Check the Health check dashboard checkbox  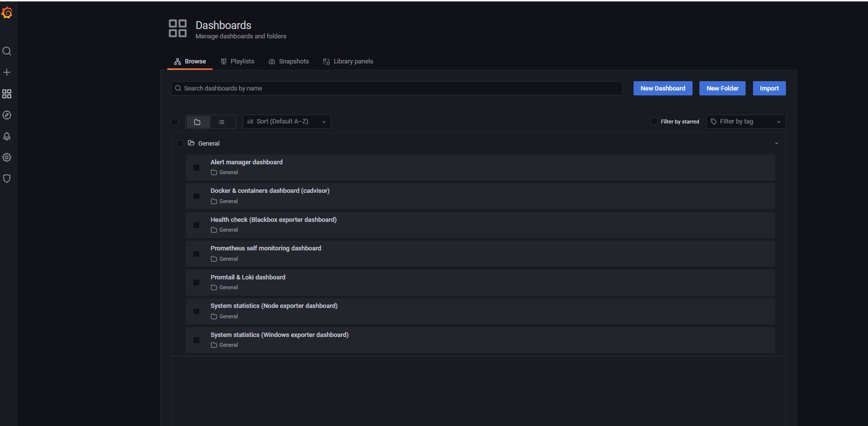[x=196, y=225]
